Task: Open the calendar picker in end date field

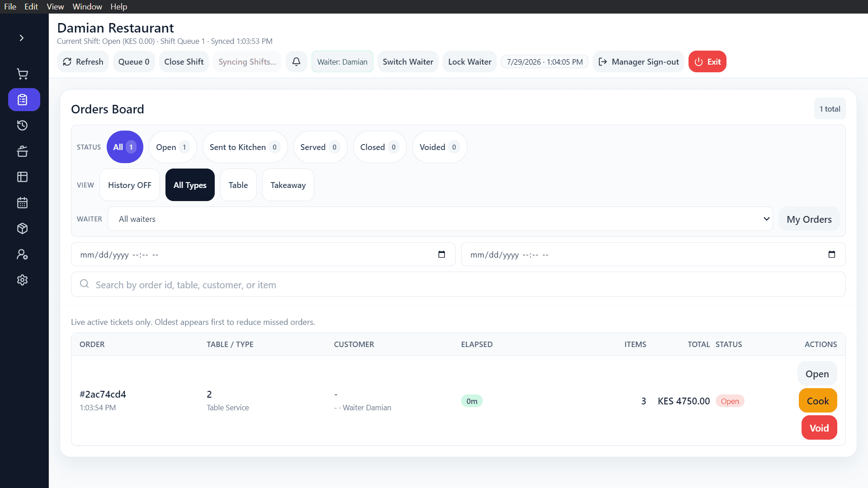Action: tap(831, 254)
